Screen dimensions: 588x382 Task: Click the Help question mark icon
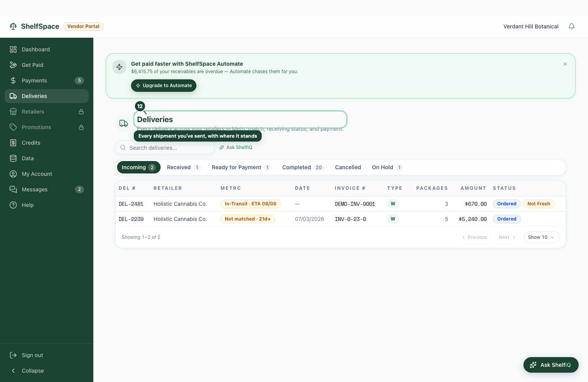point(13,205)
